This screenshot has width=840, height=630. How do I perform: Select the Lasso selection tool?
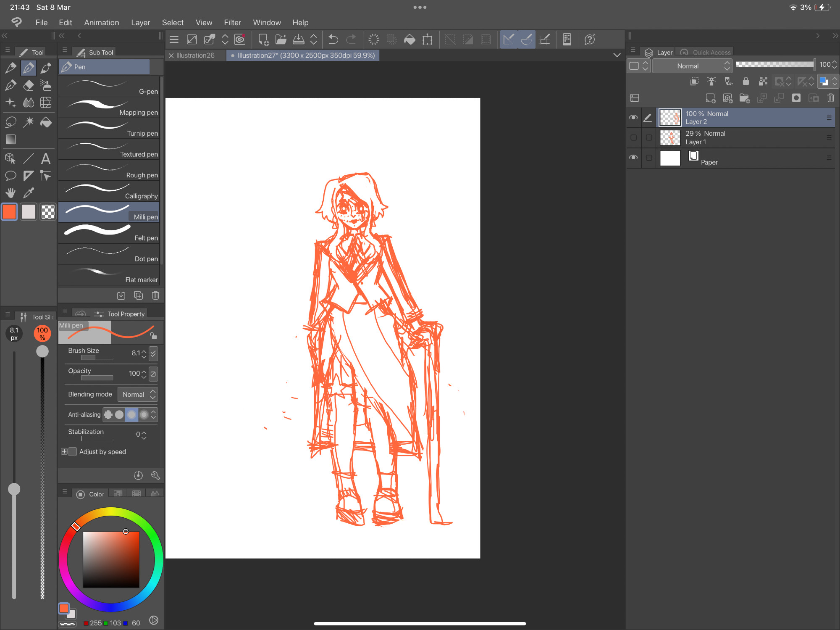pos(10,122)
